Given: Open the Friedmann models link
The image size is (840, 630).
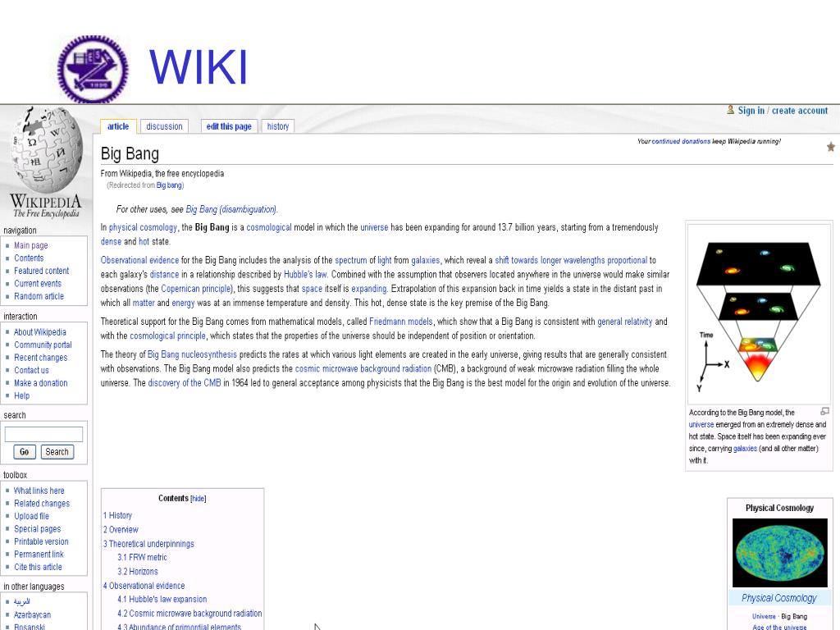Looking at the screenshot, I should coord(400,322).
